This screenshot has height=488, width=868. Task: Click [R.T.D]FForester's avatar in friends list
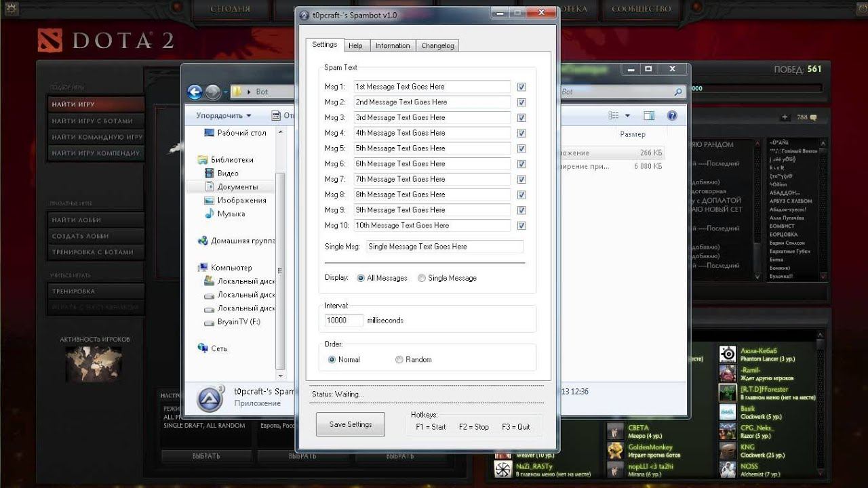coord(728,392)
